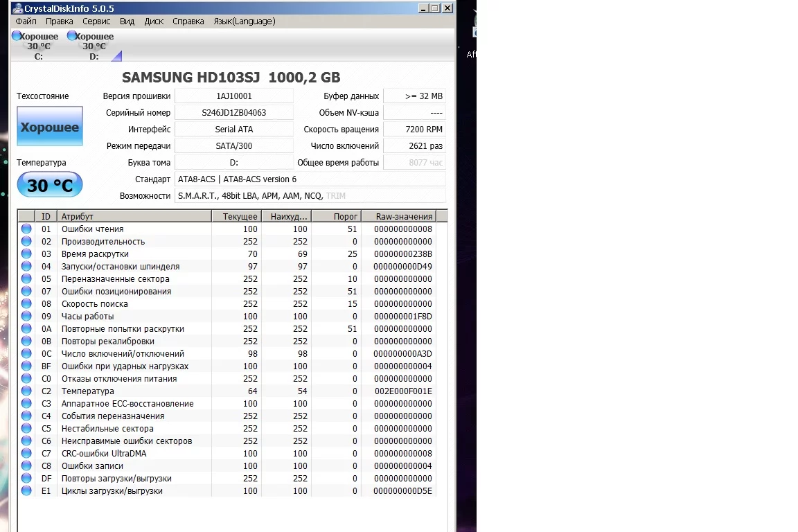Click status circle for Аппаратное ECC-восстановление

pos(26,404)
